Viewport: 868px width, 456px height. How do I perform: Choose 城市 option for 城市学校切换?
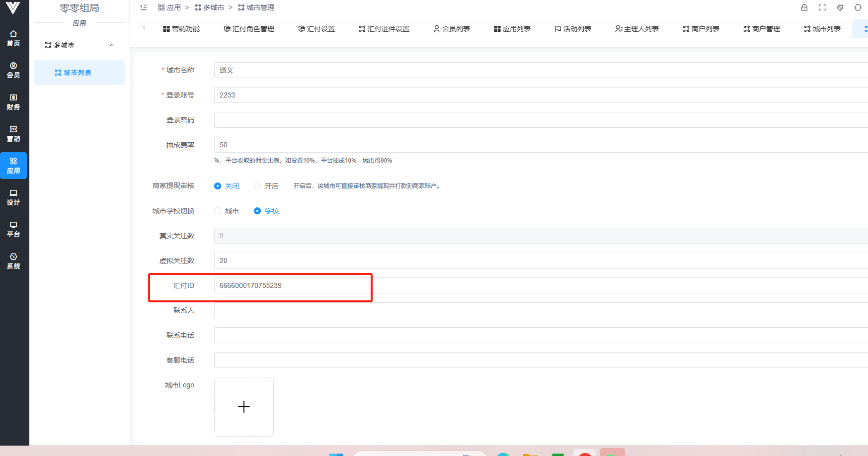(218, 211)
